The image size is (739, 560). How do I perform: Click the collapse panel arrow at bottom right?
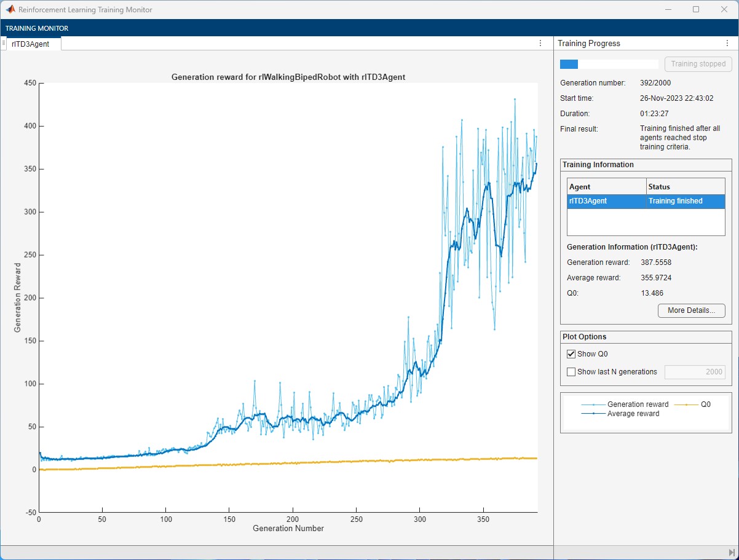pyautogui.click(x=731, y=553)
